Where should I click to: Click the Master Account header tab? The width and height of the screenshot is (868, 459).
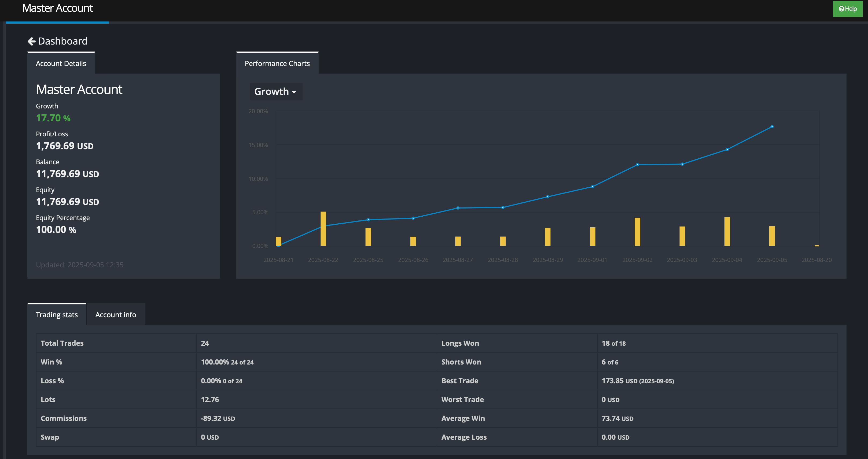pyautogui.click(x=57, y=8)
